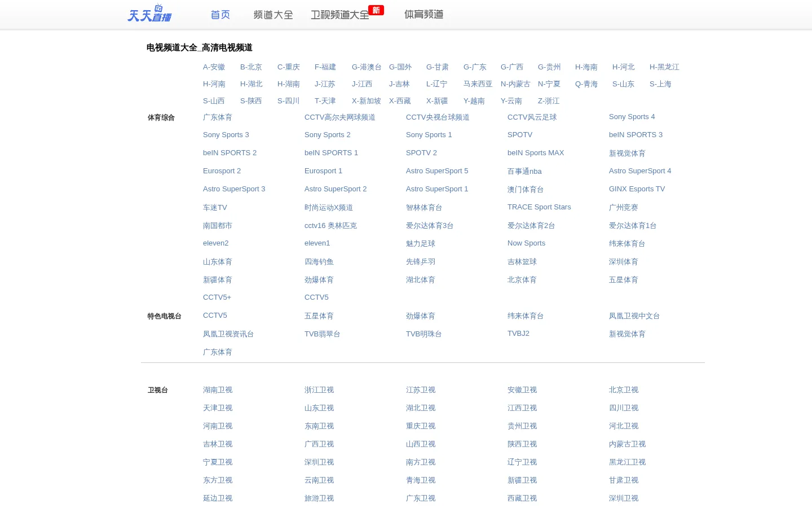Click the red 新 badge icon
Viewport: 812px width, 508px height.
[376, 10]
